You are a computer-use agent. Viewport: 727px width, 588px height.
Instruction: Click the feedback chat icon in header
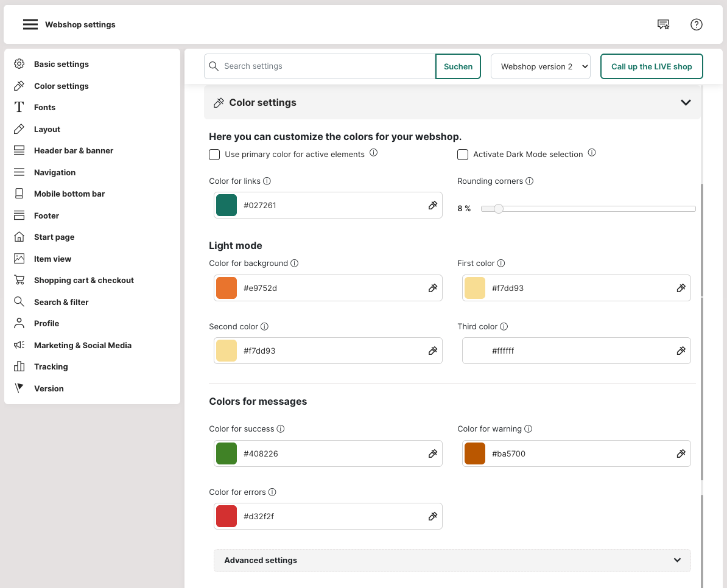[x=663, y=24]
